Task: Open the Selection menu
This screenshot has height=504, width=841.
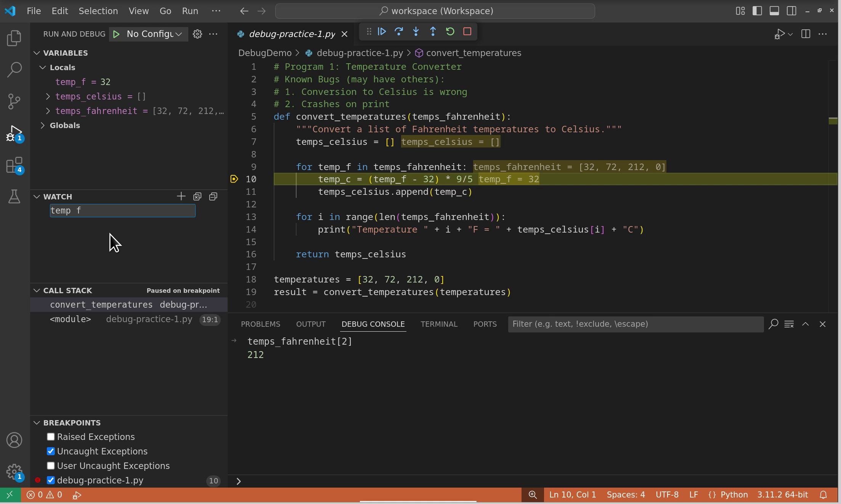Action: pos(98,11)
